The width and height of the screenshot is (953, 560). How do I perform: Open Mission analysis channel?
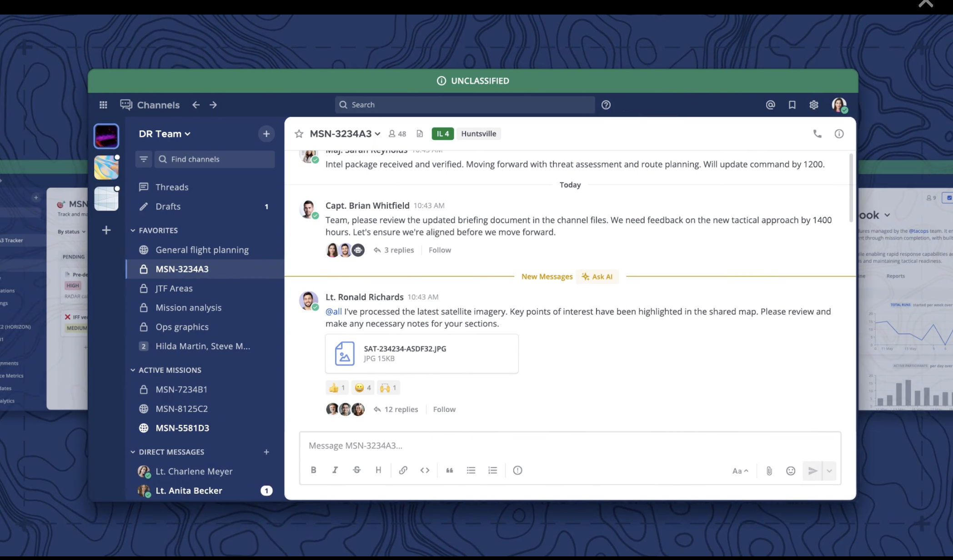pyautogui.click(x=205, y=308)
